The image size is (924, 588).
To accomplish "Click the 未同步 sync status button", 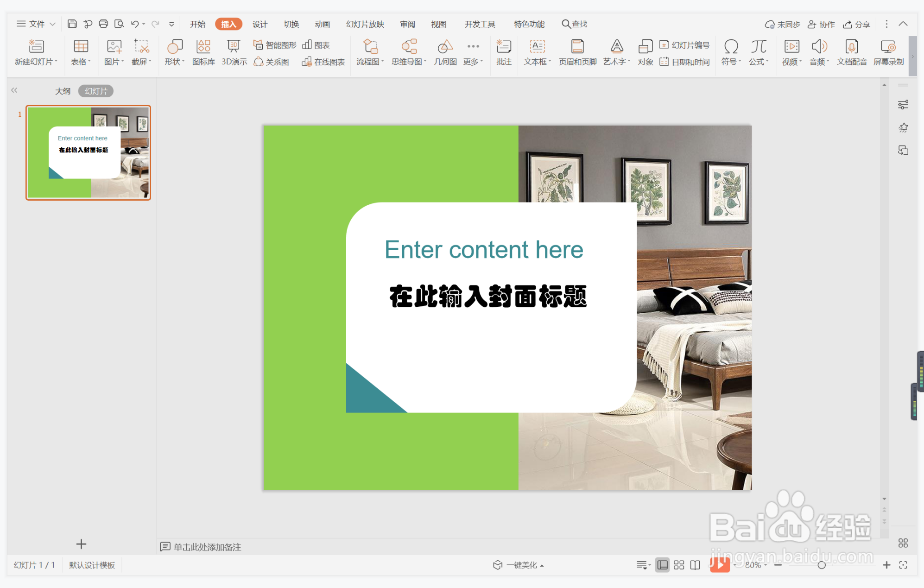I will coord(782,24).
